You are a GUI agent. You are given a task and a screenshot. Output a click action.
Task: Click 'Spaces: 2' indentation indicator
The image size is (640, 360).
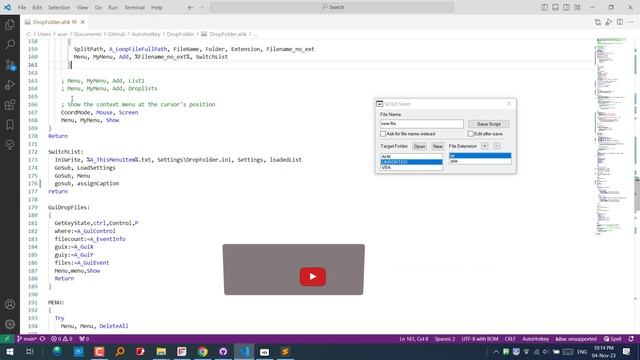point(445,339)
